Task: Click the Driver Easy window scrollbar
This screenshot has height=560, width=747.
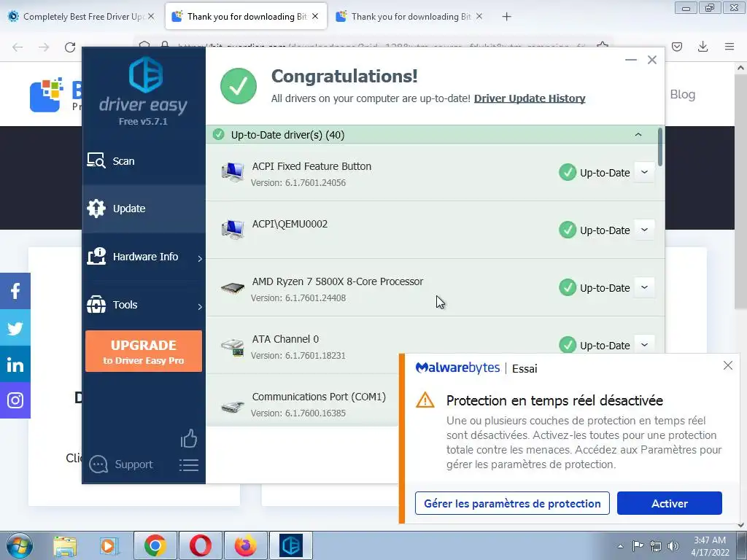Action: click(x=659, y=147)
